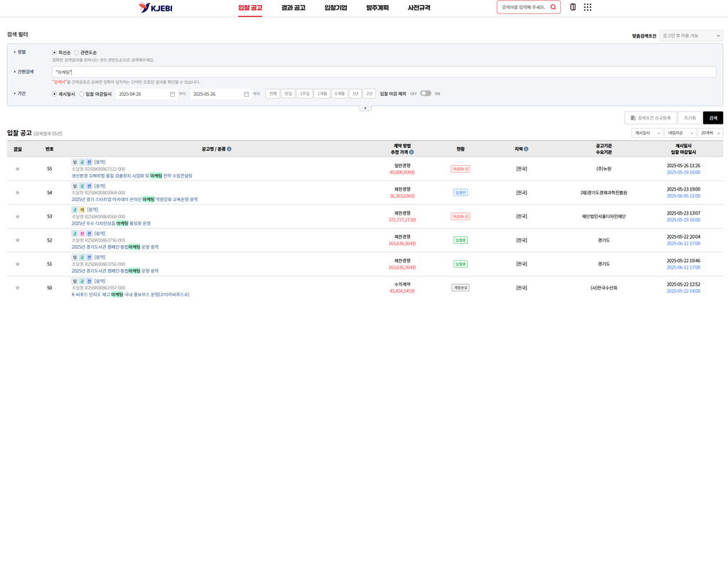Open 맞춤검색조건 dropdown
The image size is (728, 580).
tap(691, 36)
